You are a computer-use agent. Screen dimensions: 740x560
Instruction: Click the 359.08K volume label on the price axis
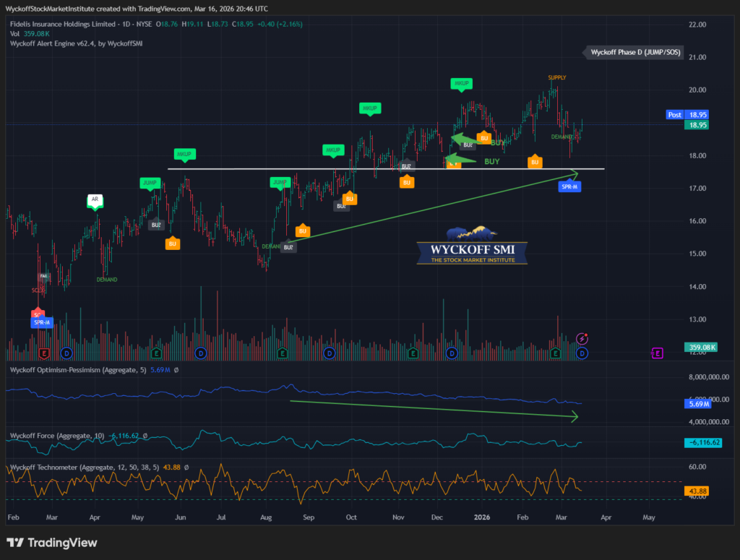click(701, 348)
